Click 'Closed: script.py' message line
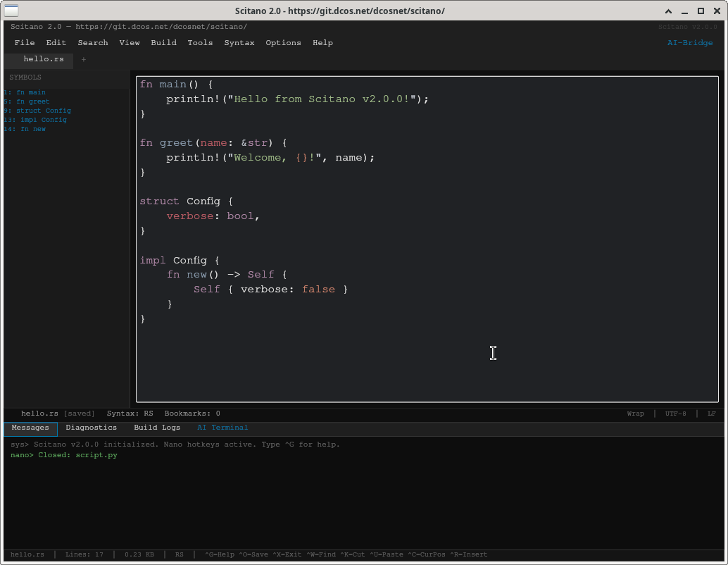728x565 pixels. [64, 455]
